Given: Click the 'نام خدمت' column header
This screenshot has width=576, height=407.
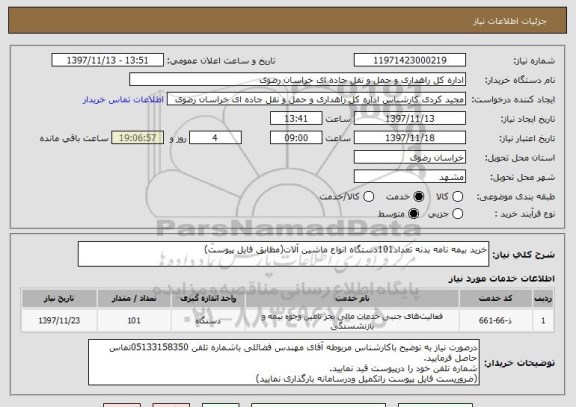Looking at the screenshot, I should [352, 298].
